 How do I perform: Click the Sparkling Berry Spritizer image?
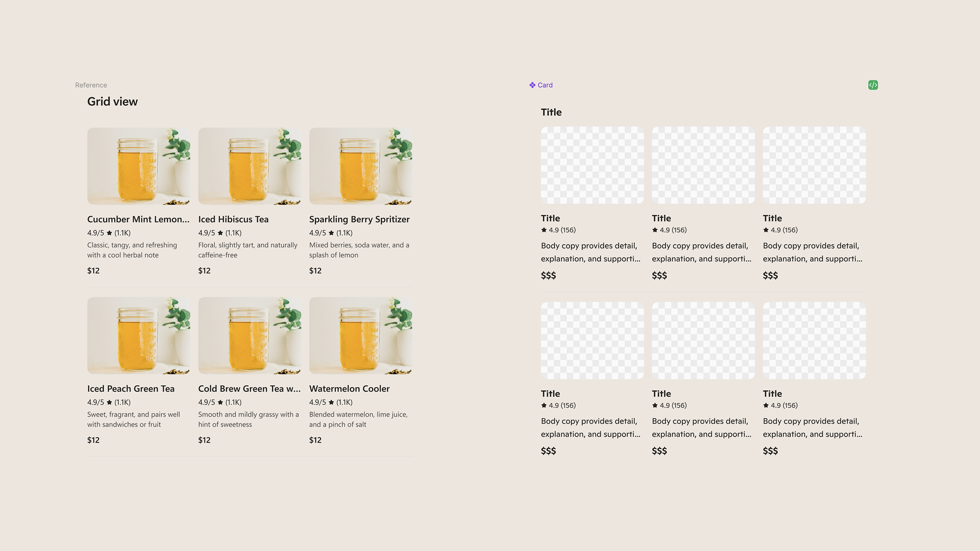[360, 166]
